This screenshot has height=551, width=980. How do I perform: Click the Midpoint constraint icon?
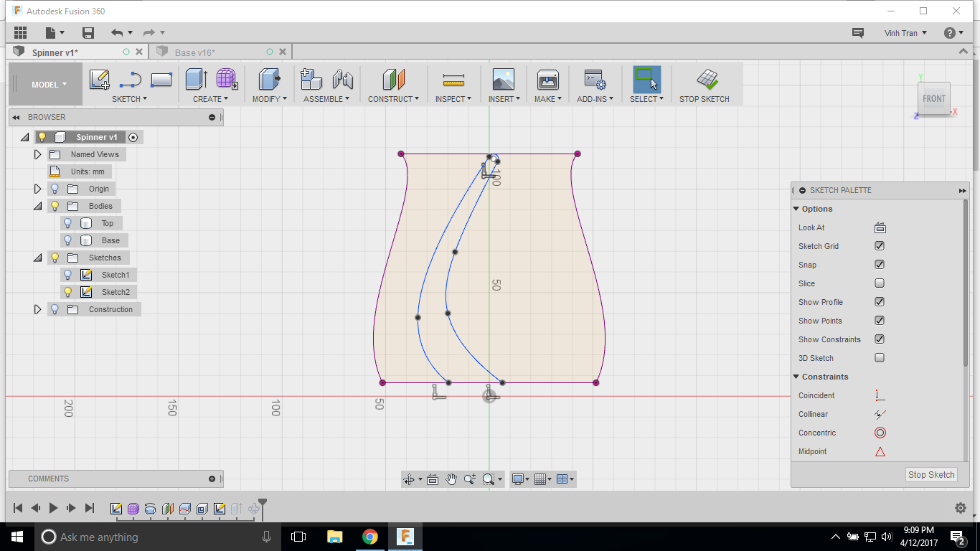coord(880,451)
